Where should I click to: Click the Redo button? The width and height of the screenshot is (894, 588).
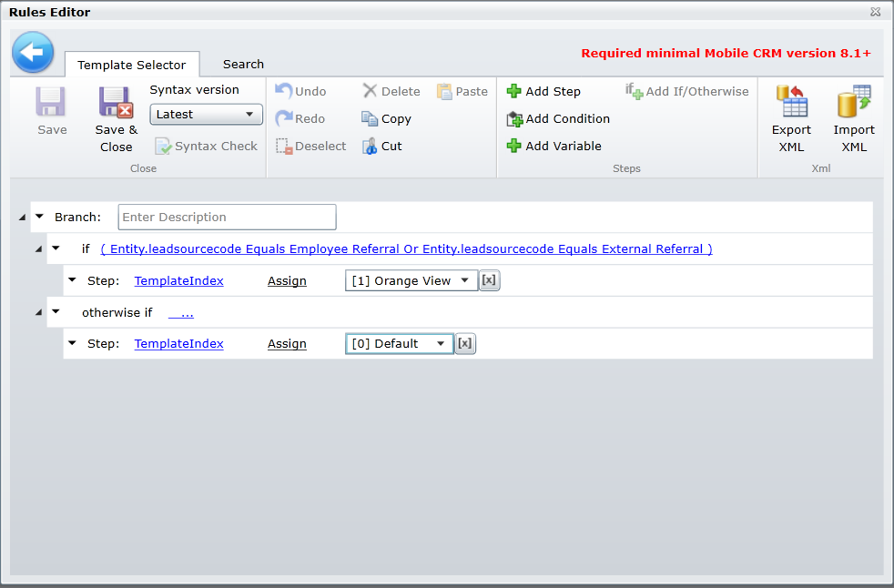[300, 118]
